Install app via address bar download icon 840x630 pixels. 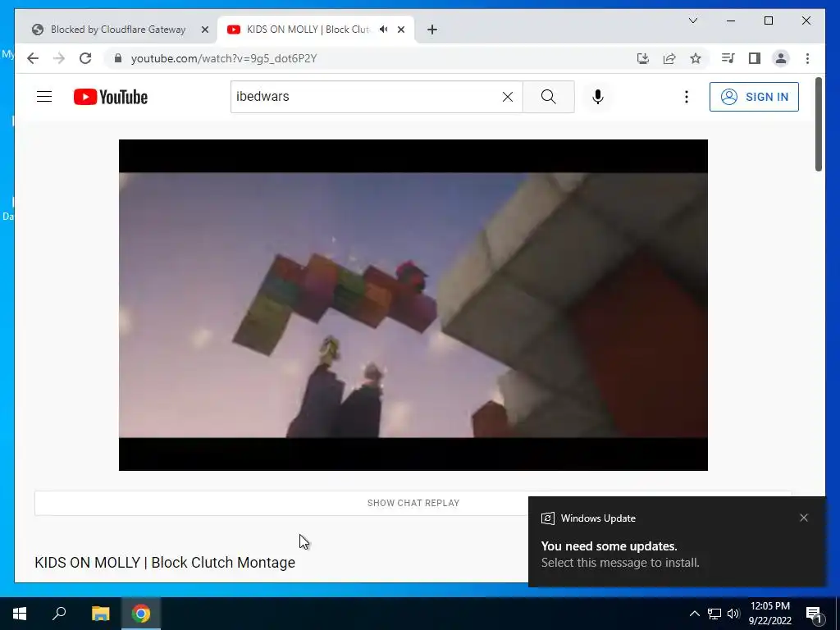pos(643,58)
